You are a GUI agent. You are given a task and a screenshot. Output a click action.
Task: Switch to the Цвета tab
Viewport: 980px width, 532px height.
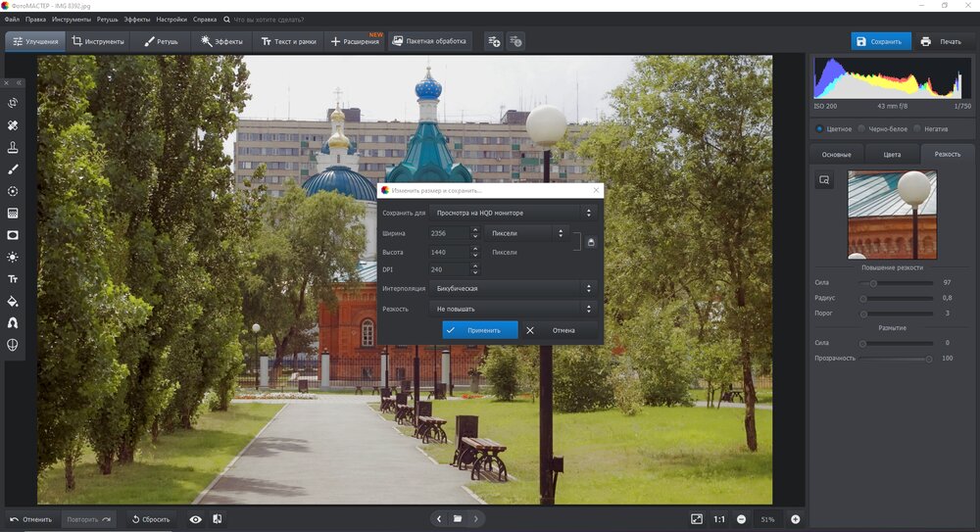coord(892,154)
